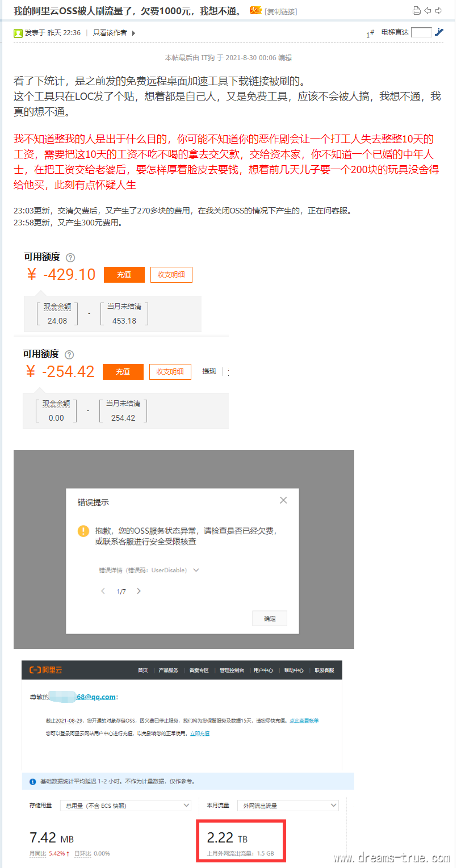This screenshot has height=868, width=457.
Task: Click the 复制链接 copy link
Action: pyautogui.click(x=281, y=11)
